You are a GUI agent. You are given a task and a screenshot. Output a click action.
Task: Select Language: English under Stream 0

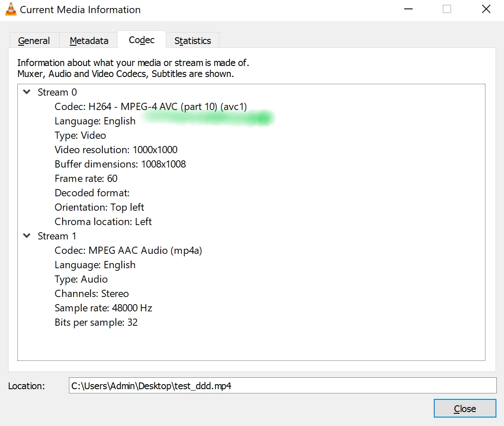pyautogui.click(x=95, y=121)
